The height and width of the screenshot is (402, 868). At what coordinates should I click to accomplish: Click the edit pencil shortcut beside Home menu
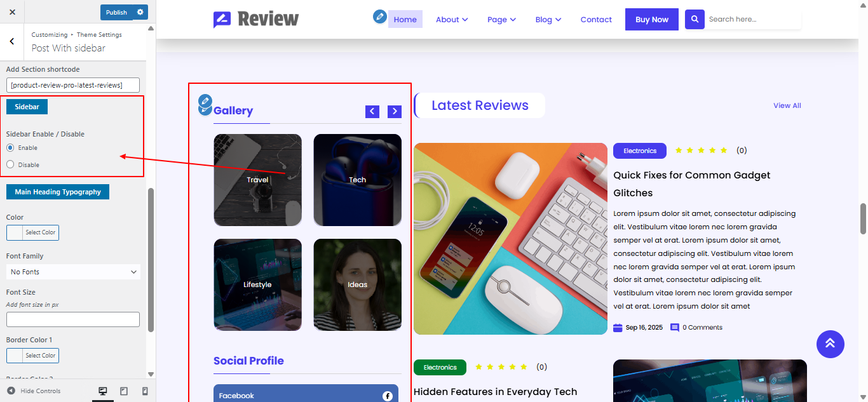coord(380,17)
